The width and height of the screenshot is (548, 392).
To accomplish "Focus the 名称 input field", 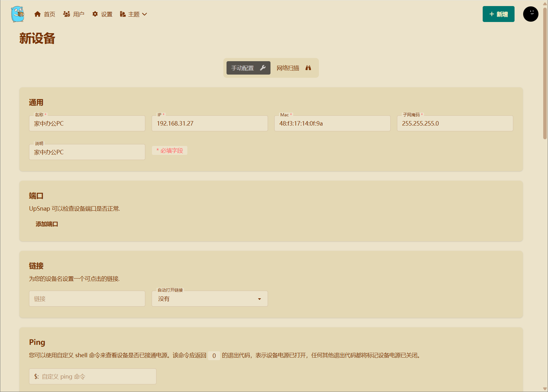I will click(87, 123).
